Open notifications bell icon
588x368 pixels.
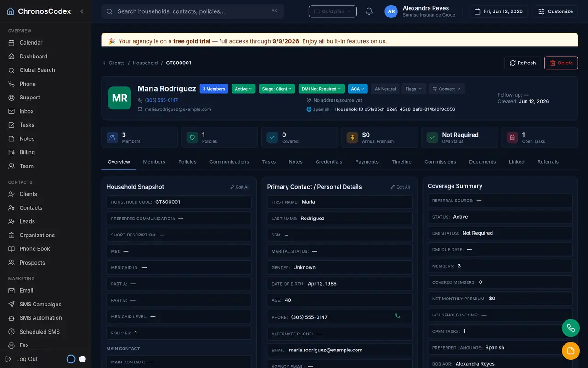pyautogui.click(x=369, y=11)
